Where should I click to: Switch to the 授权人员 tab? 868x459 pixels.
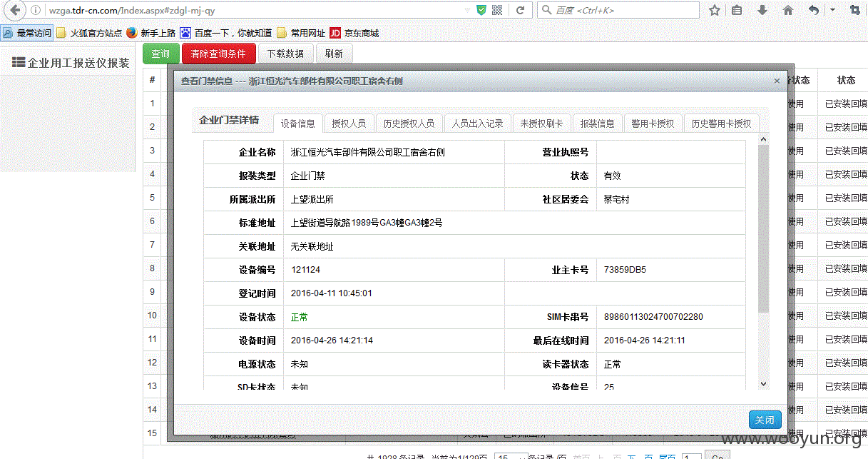pos(349,123)
